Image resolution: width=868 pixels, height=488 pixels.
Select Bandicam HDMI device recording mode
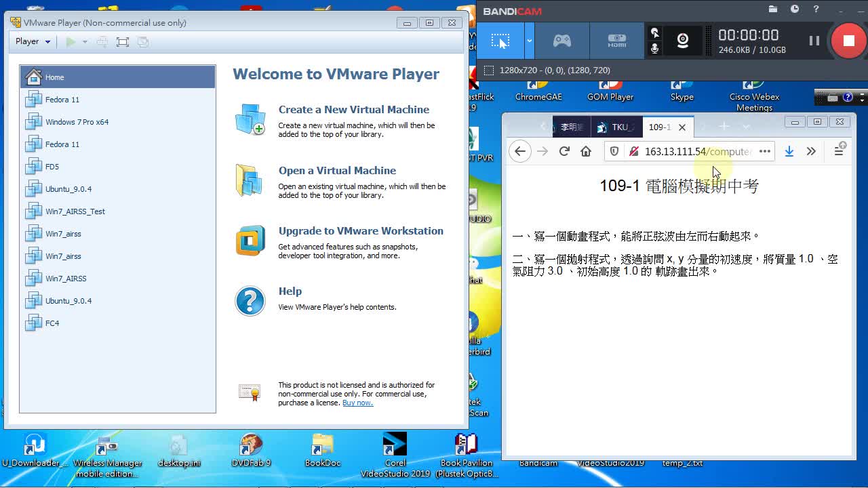coord(616,41)
